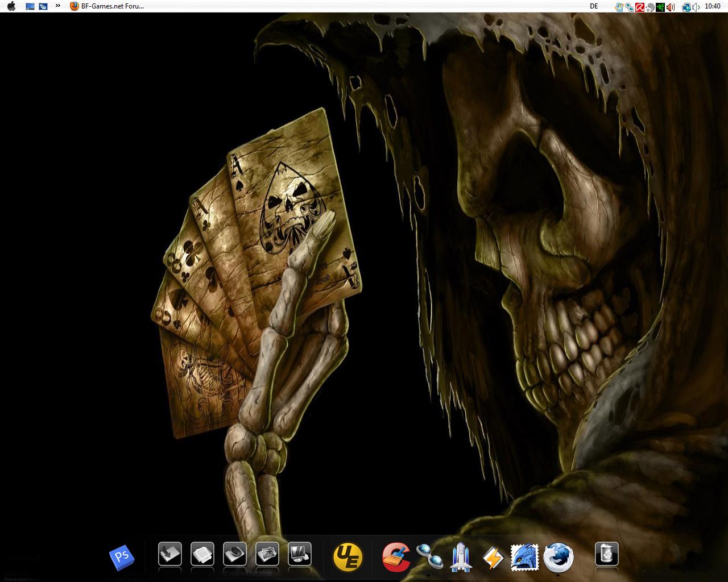This screenshot has width=728, height=582.
Task: Open the computer monitor dock icon
Action: (300, 554)
